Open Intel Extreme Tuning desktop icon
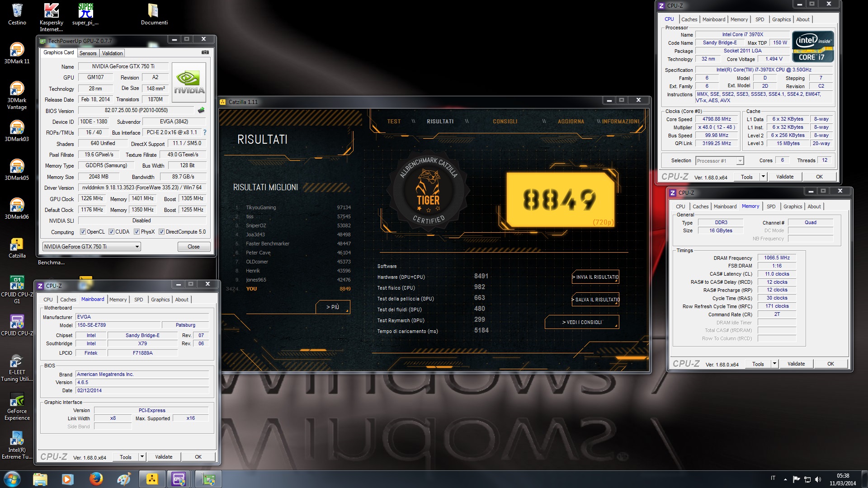Viewport: 868px width, 488px height. pos(17,445)
